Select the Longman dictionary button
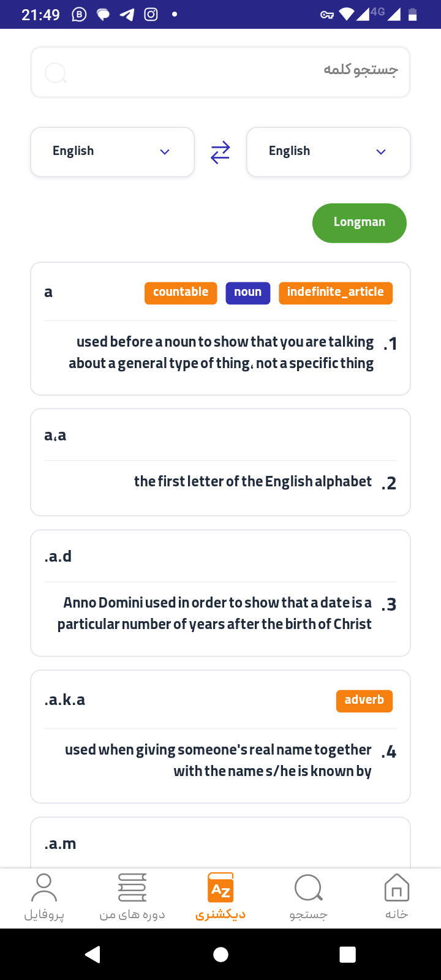Image resolution: width=441 pixels, height=980 pixels. 360,223
